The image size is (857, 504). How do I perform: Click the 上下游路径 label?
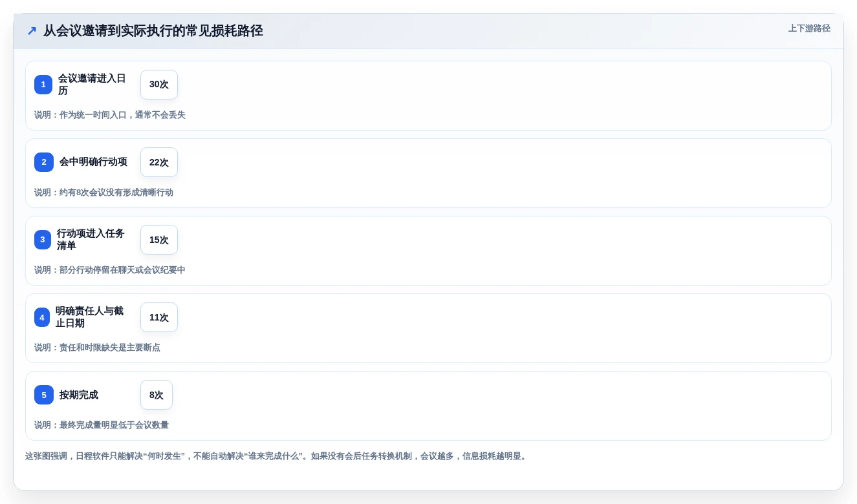[x=809, y=28]
